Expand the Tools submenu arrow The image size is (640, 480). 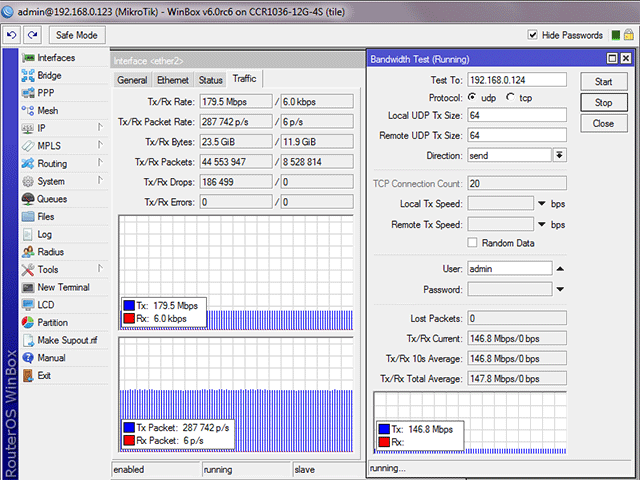(100, 269)
